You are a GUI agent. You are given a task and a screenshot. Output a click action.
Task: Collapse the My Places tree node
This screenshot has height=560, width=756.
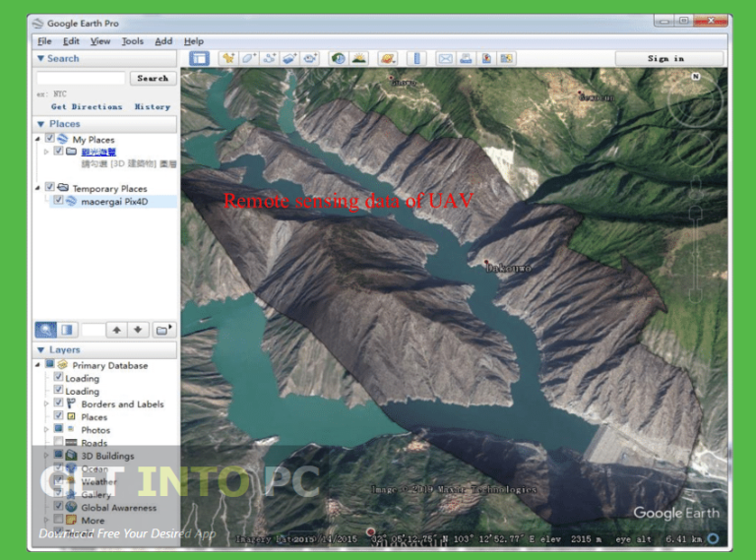point(38,140)
